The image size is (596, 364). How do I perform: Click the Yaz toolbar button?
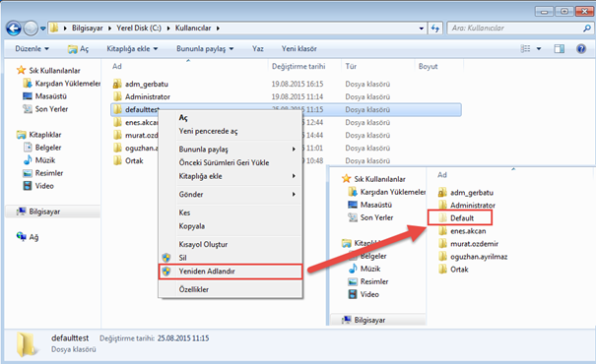tap(258, 48)
